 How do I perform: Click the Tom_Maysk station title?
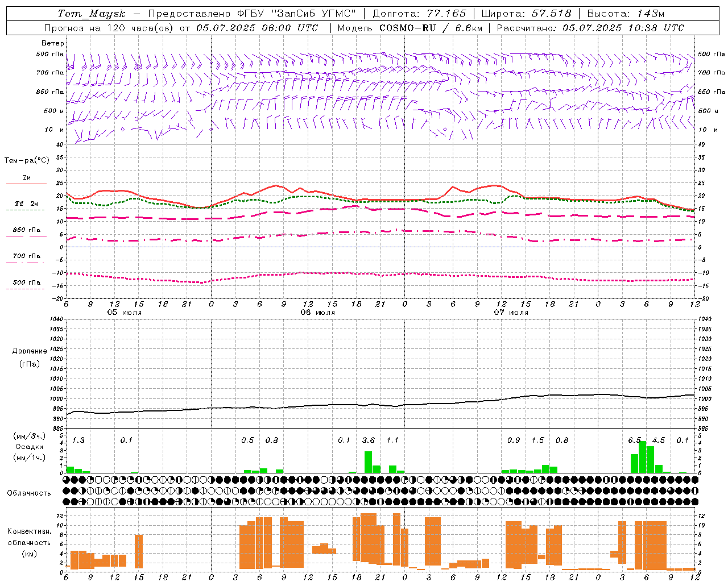(x=92, y=14)
